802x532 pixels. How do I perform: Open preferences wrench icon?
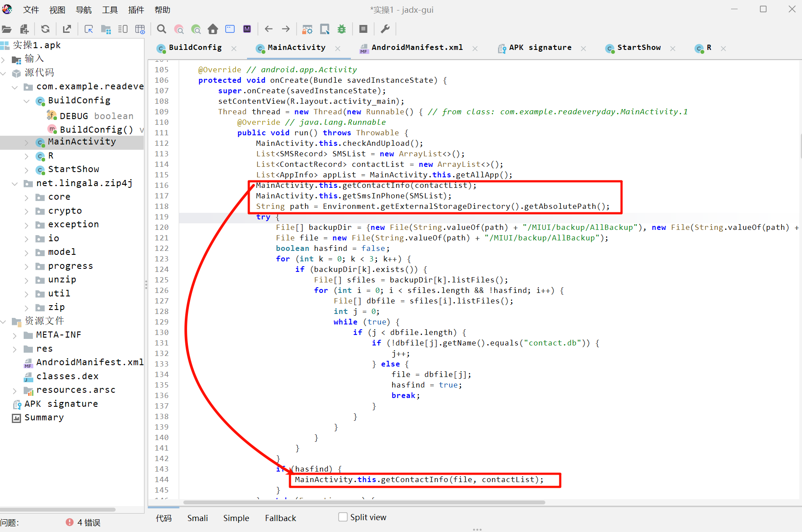pos(385,29)
